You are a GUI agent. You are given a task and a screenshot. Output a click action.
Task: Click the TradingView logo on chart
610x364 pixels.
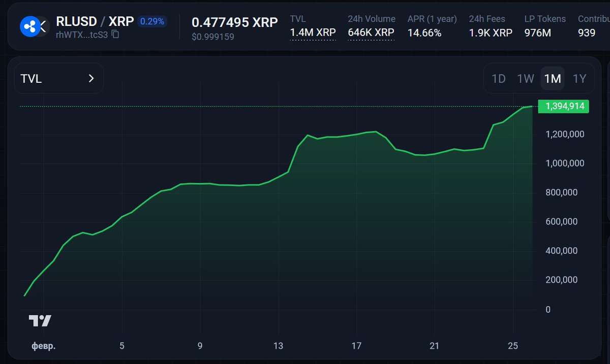pyautogui.click(x=40, y=320)
